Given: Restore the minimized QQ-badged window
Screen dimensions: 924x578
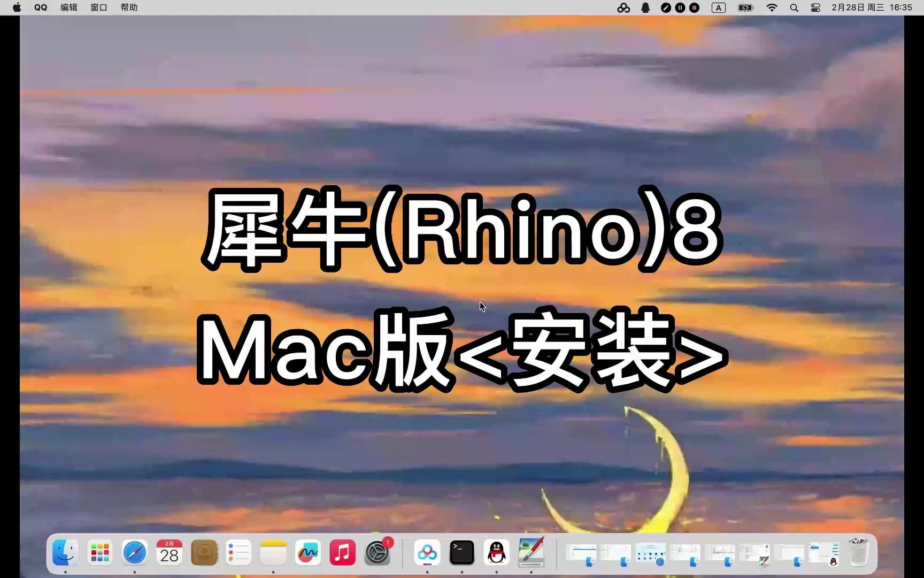Looking at the screenshot, I should (x=824, y=554).
